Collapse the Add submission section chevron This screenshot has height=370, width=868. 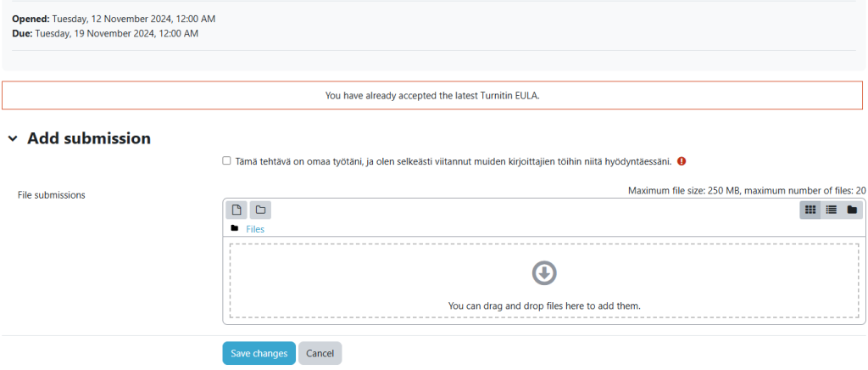pos(12,139)
